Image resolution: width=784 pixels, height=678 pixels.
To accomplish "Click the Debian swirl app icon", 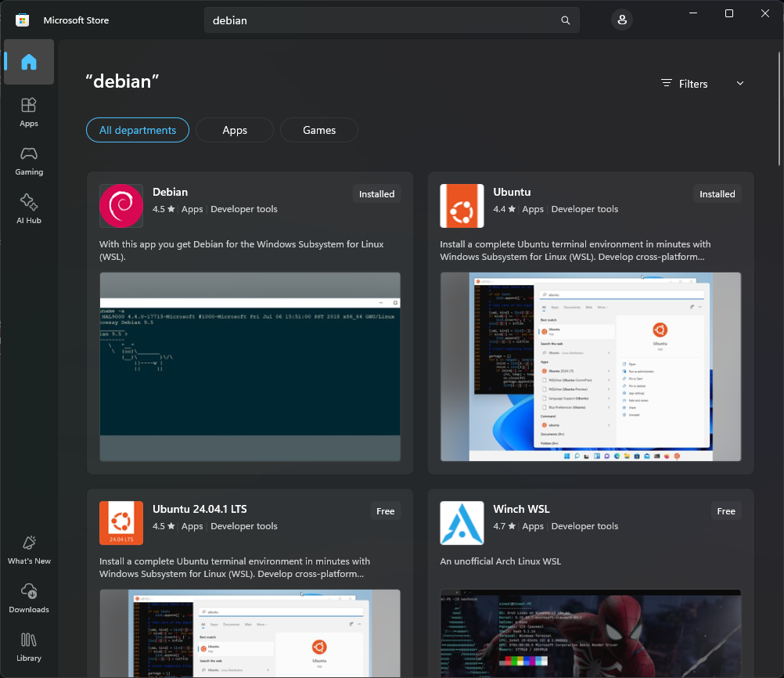I will click(121, 206).
